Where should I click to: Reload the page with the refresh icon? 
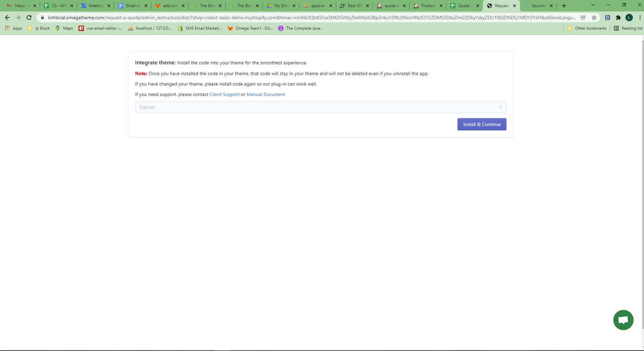(29, 17)
